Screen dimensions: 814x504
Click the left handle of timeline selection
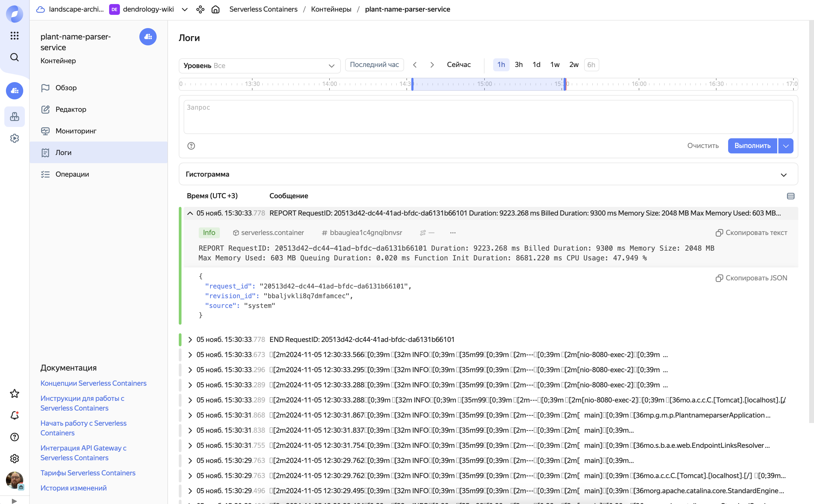[x=412, y=84]
